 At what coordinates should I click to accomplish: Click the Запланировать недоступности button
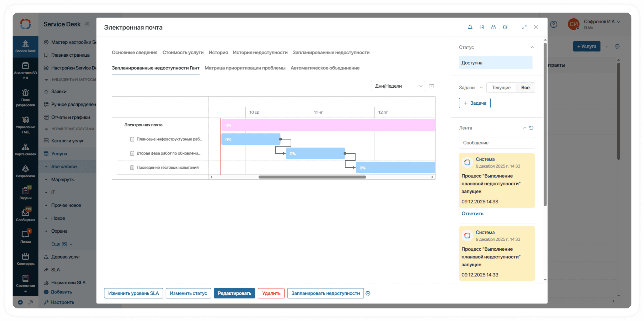[325, 293]
